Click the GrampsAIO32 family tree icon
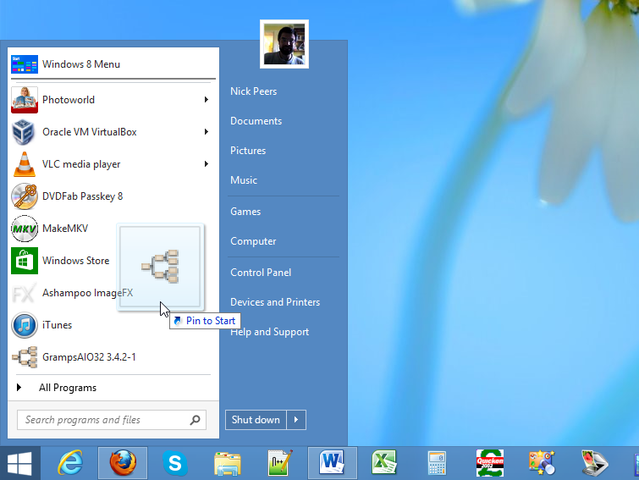Screen dimensions: 639x480 (24, 357)
